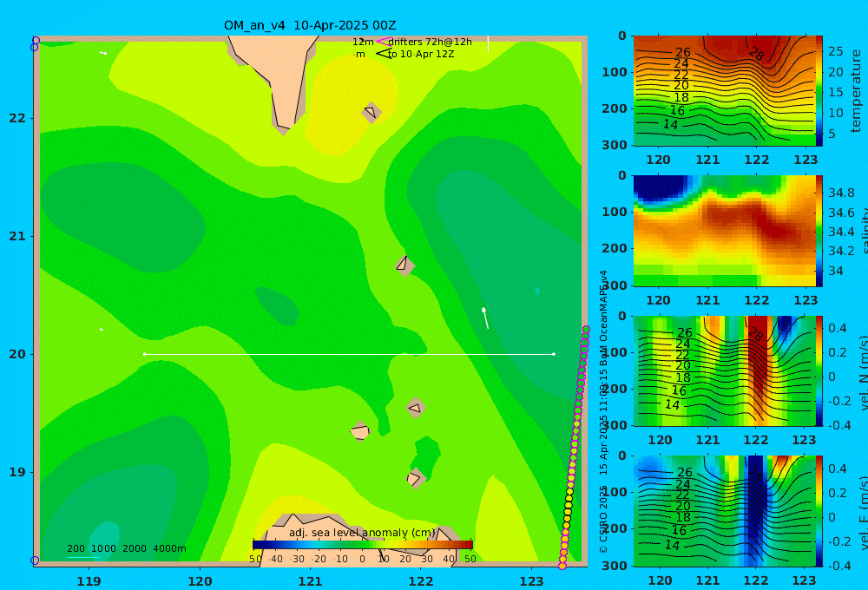Screen dimensions: 868x590
Task: Click the 'vel. E (m/s)' label
Action: tap(863, 512)
